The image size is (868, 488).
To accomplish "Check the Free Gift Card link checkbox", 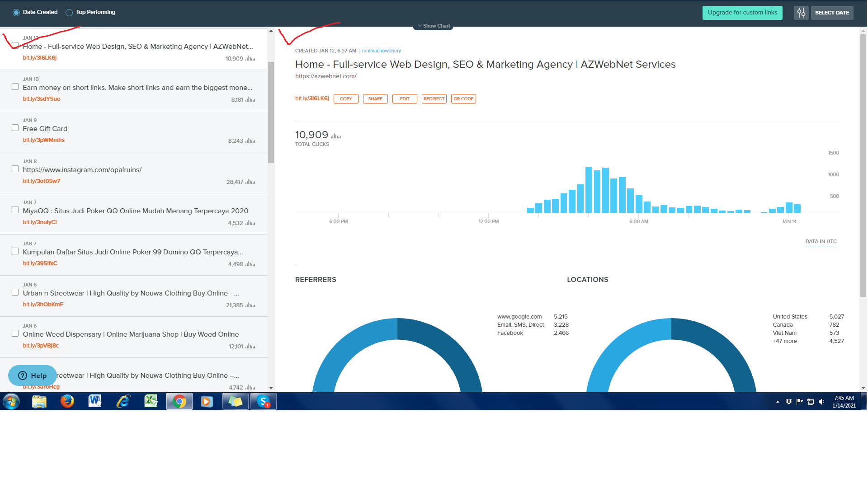I will click(x=15, y=128).
